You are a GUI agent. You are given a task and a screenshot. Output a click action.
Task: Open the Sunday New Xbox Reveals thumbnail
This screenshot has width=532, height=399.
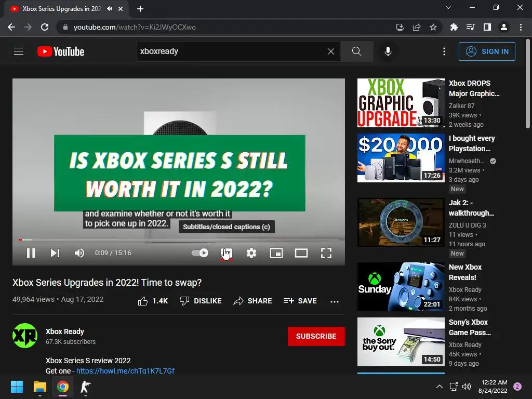click(401, 287)
